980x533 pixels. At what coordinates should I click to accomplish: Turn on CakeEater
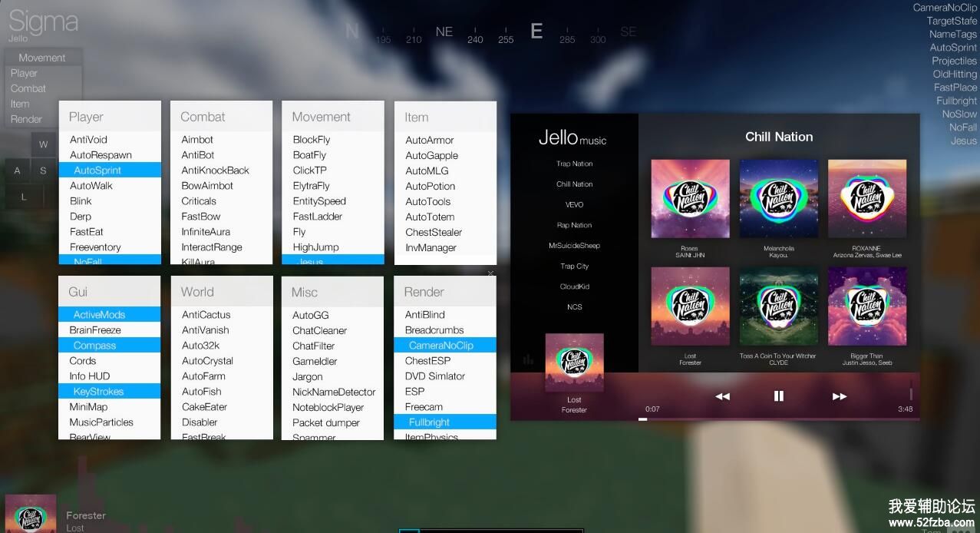221,407
